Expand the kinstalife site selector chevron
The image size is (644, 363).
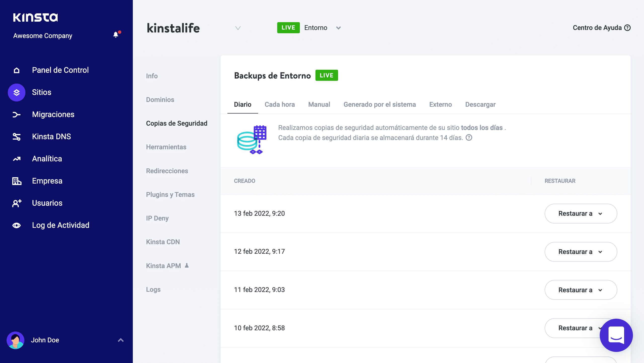tap(238, 28)
